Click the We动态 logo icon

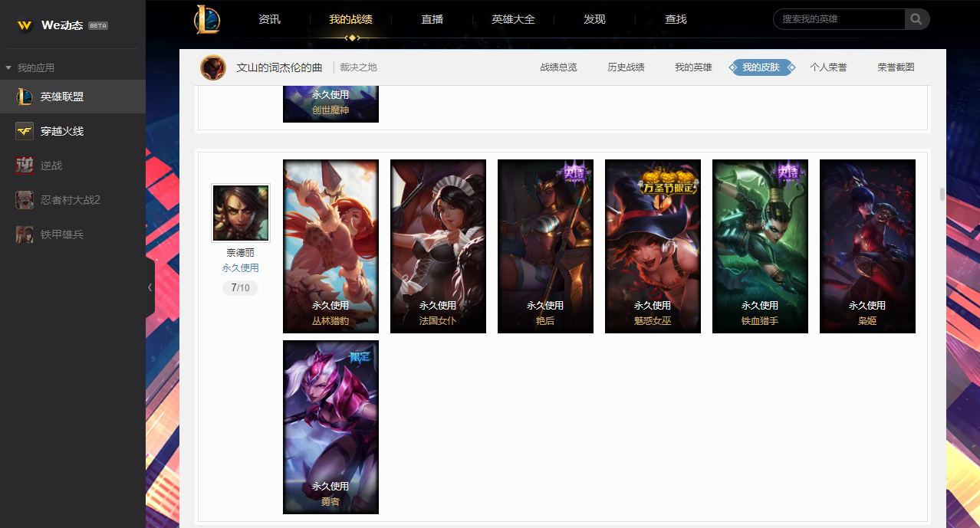coord(25,25)
